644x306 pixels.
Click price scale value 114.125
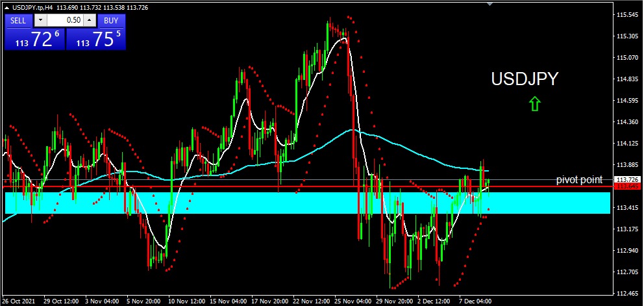pos(627,143)
